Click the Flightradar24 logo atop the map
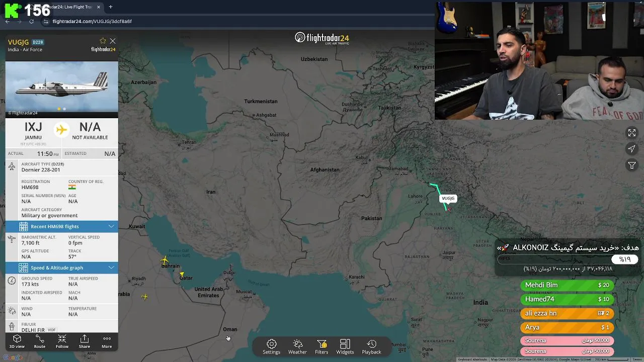 (x=322, y=38)
